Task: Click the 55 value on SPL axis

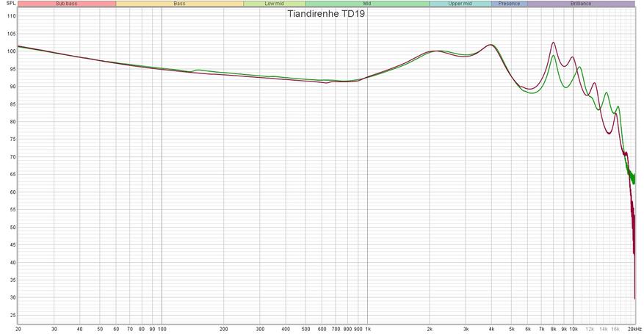Action: pyautogui.click(x=12, y=210)
